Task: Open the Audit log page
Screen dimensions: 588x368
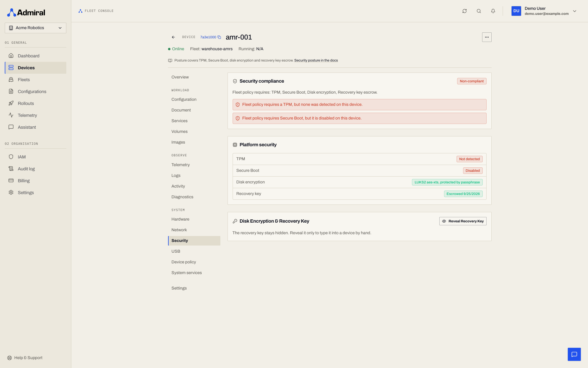Action: click(35, 169)
